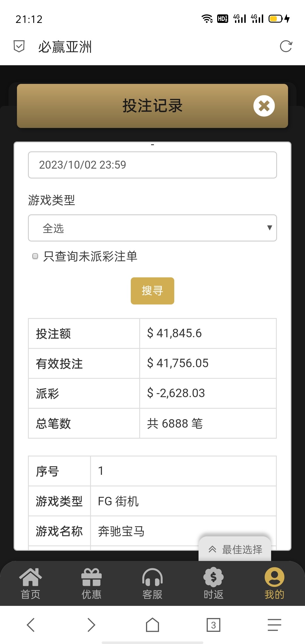Tap the refresh icon to reload the page
The height and width of the screenshot is (644, 305).
[286, 47]
